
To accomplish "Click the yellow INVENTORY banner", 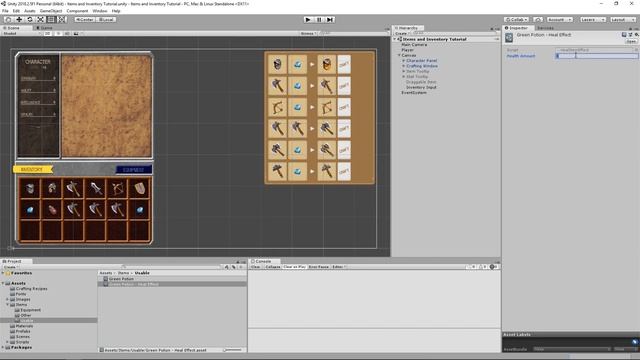I will (32, 169).
